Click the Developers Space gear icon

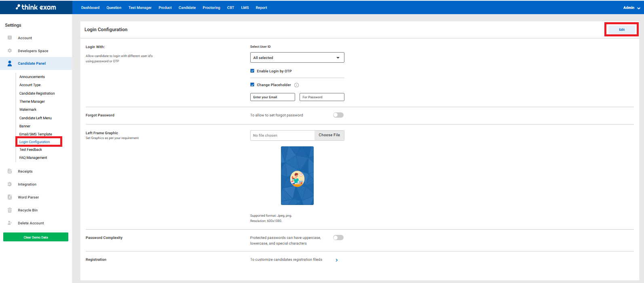[10, 51]
